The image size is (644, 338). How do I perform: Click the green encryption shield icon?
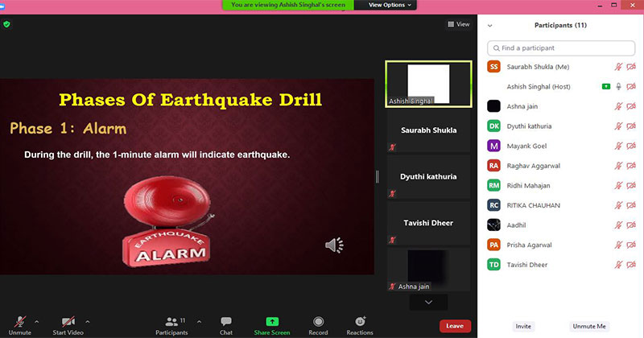click(7, 25)
